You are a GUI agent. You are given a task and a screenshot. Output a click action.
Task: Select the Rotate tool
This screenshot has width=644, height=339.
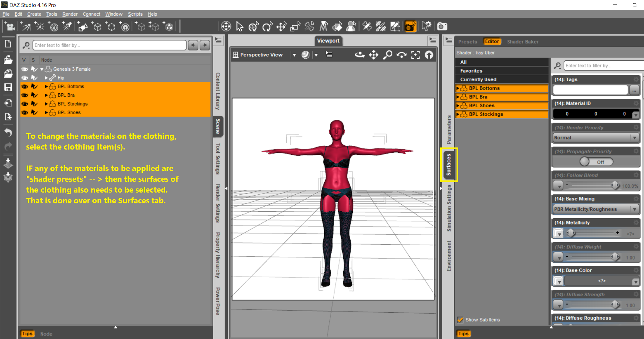point(267,26)
